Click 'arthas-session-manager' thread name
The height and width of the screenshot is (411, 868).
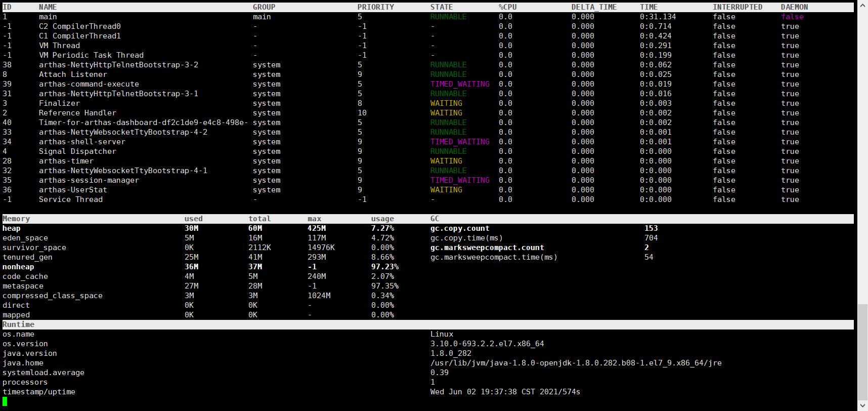pos(89,180)
